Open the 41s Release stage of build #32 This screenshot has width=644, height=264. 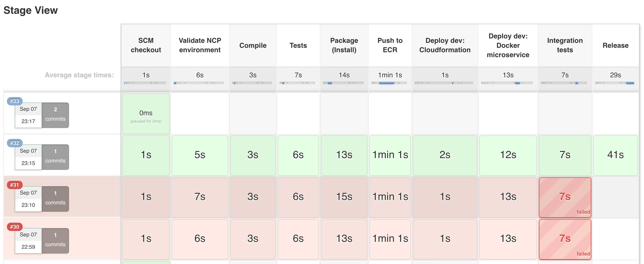point(615,155)
